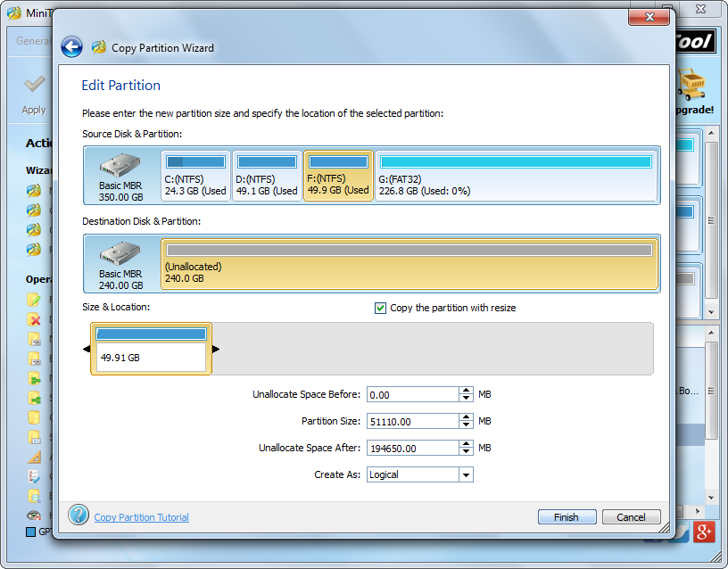
Task: Toggle Copy the partition with resize checkbox
Action: tap(380, 309)
